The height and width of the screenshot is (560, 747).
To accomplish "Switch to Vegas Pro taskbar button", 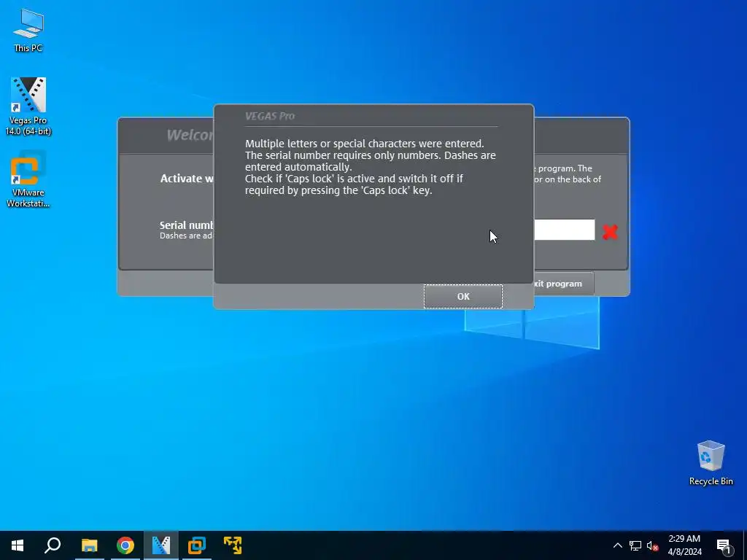I will [161, 545].
